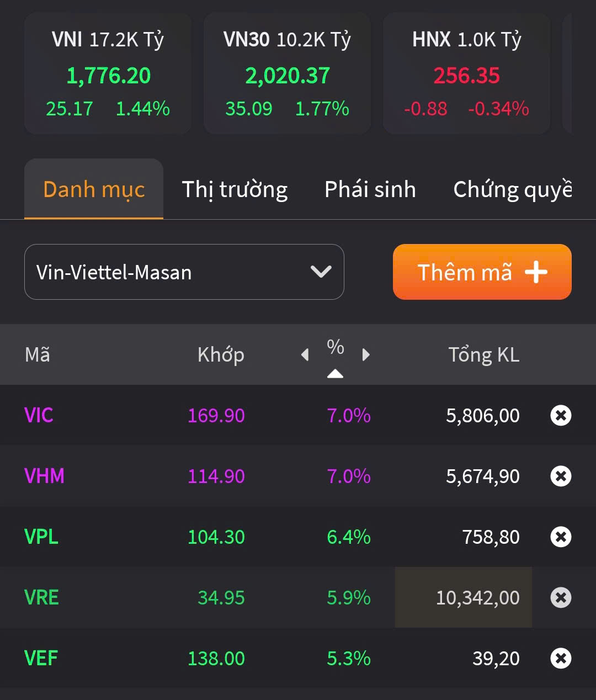596x700 pixels.
Task: Open the VN30 index card
Action: coord(287,74)
